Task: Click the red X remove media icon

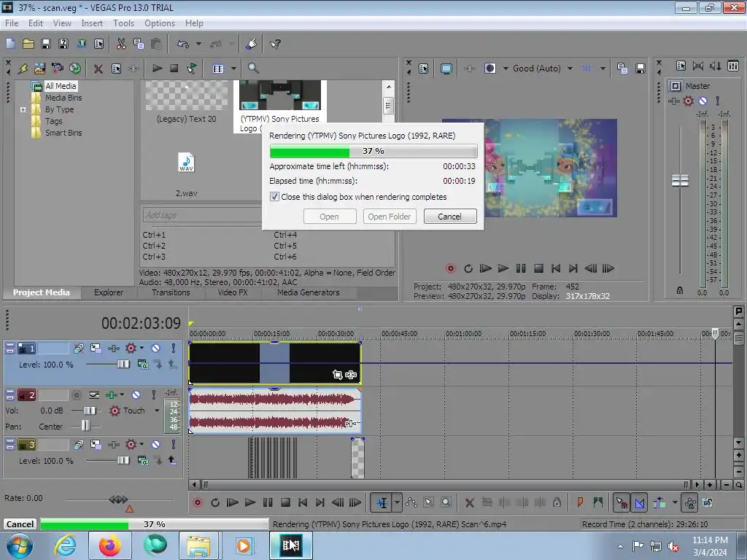Action: tap(98, 69)
